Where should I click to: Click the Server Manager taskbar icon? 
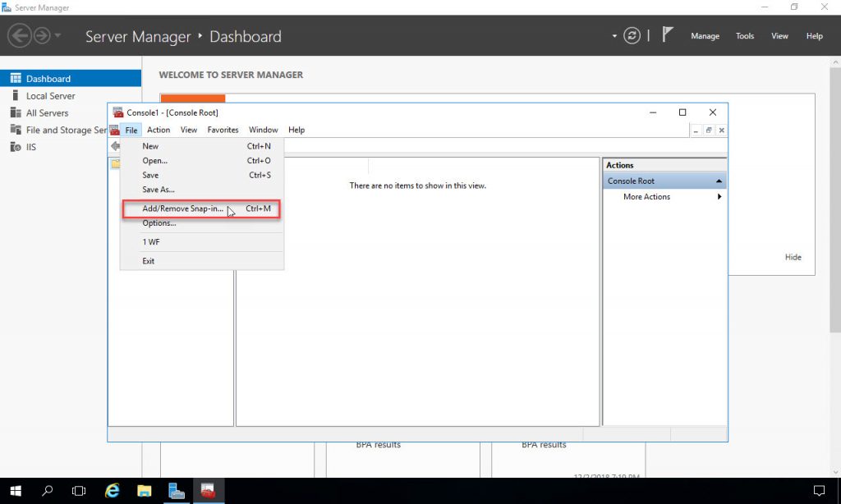point(177,490)
